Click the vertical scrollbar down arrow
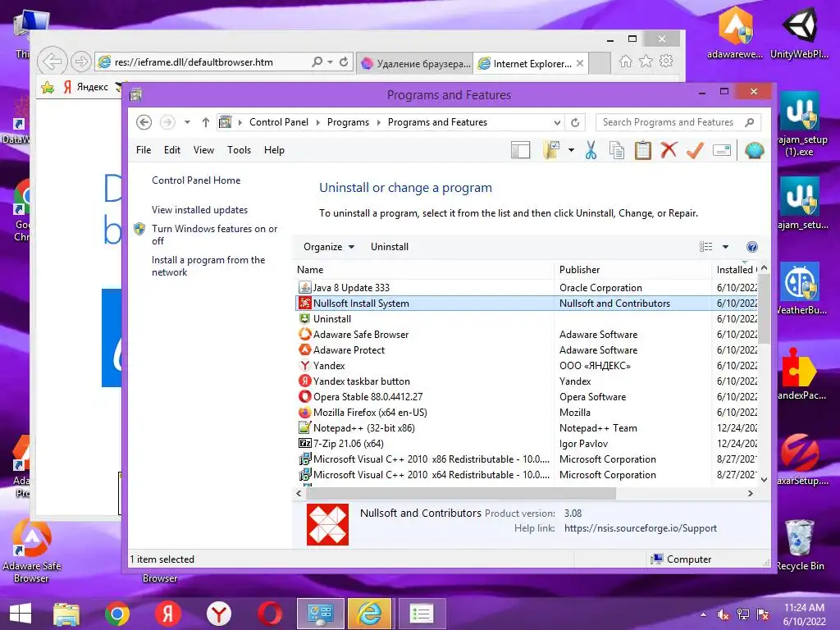The image size is (840, 630). [764, 480]
